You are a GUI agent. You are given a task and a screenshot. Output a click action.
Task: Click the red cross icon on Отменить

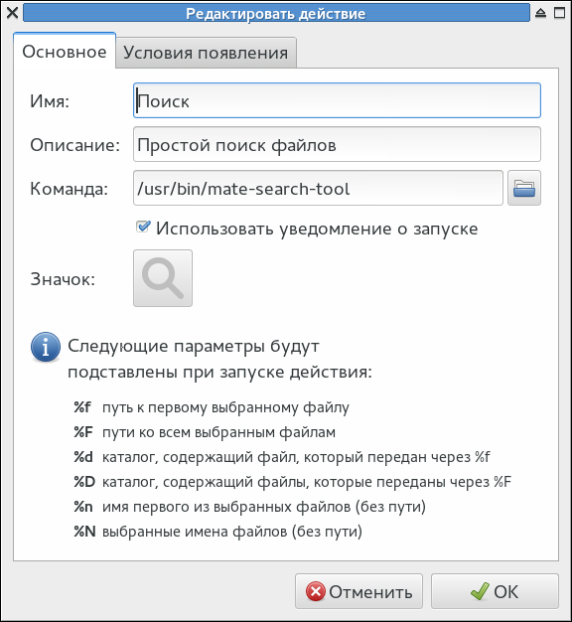tap(316, 591)
